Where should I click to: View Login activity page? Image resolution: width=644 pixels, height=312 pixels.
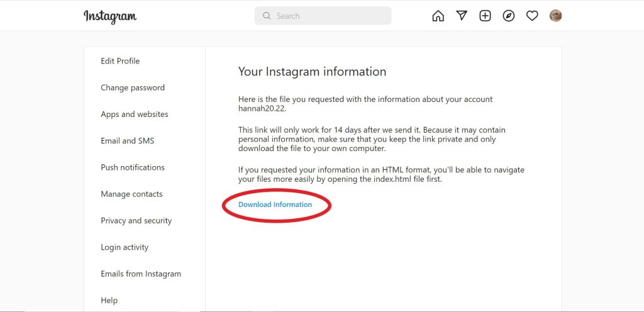click(125, 247)
